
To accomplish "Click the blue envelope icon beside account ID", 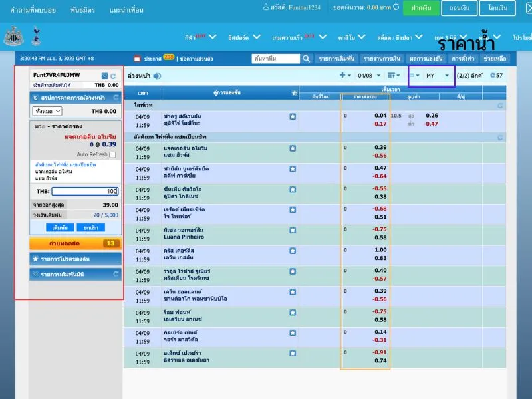I will [105, 76].
